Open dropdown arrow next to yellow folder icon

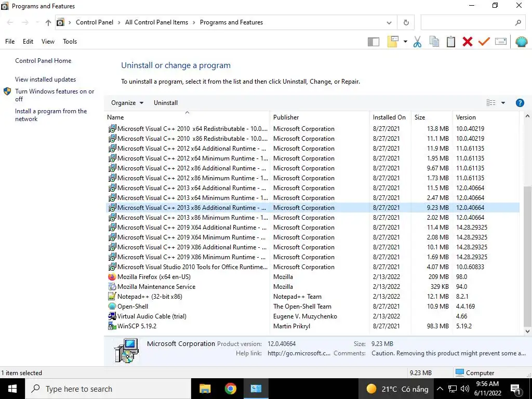coord(405,42)
